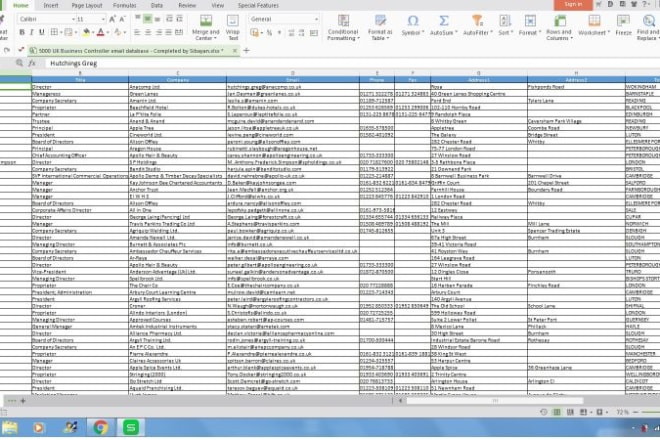
Task: Expand the Format as Table dropdown
Action: (x=387, y=38)
